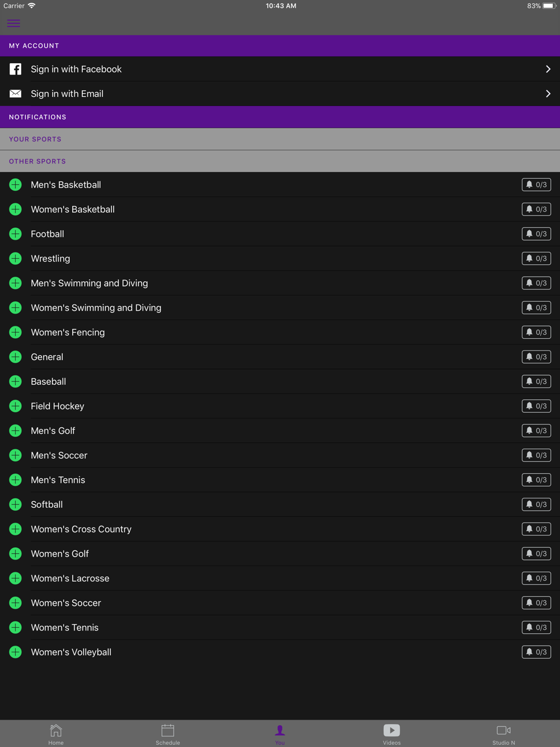Screen dimensions: 560x747
Task: Tap the Your Sports section header
Action: click(x=280, y=139)
